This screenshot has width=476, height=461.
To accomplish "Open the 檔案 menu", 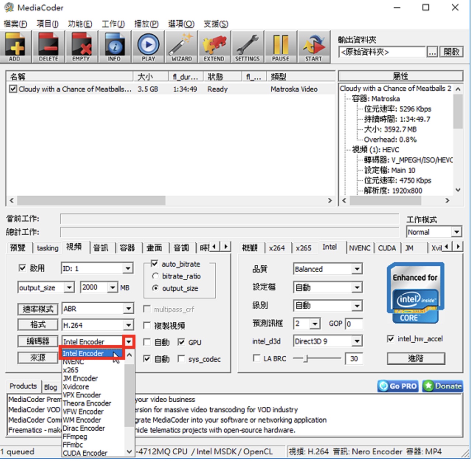I will click(15, 24).
